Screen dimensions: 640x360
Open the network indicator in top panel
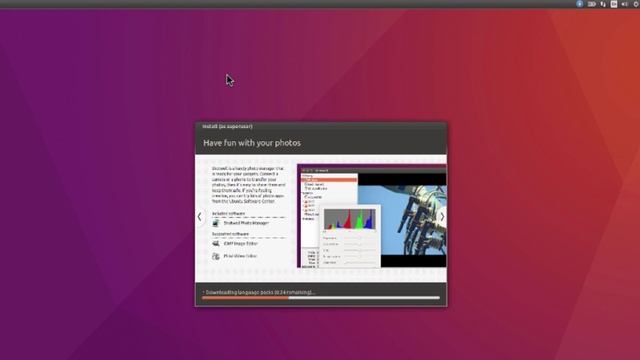(x=603, y=4)
